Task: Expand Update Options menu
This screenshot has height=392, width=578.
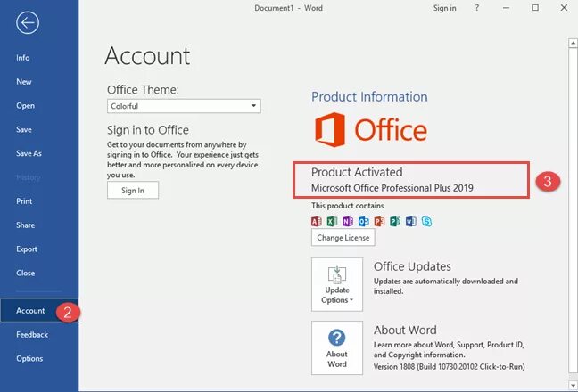Action: click(337, 284)
